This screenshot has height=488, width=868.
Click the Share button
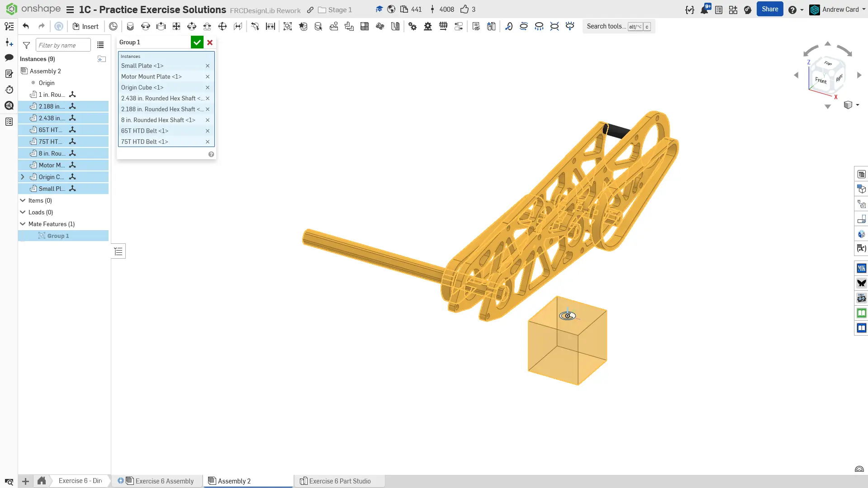click(769, 9)
